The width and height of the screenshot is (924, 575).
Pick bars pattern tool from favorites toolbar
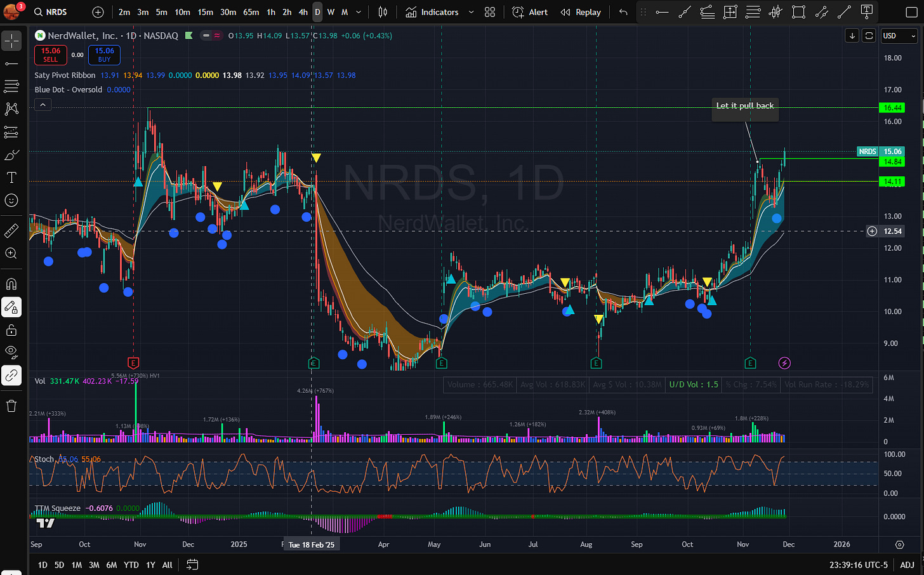[x=776, y=11]
